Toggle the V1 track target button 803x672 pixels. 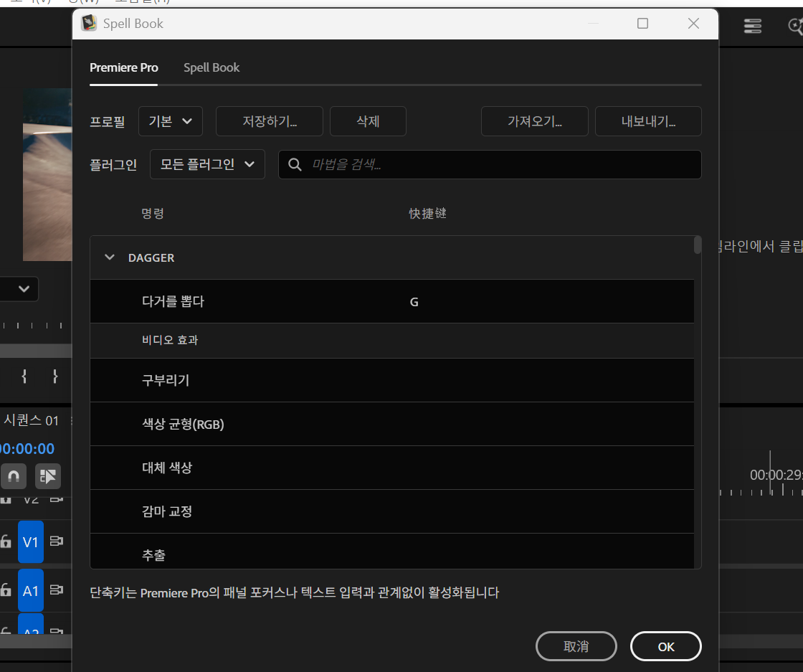tap(31, 542)
